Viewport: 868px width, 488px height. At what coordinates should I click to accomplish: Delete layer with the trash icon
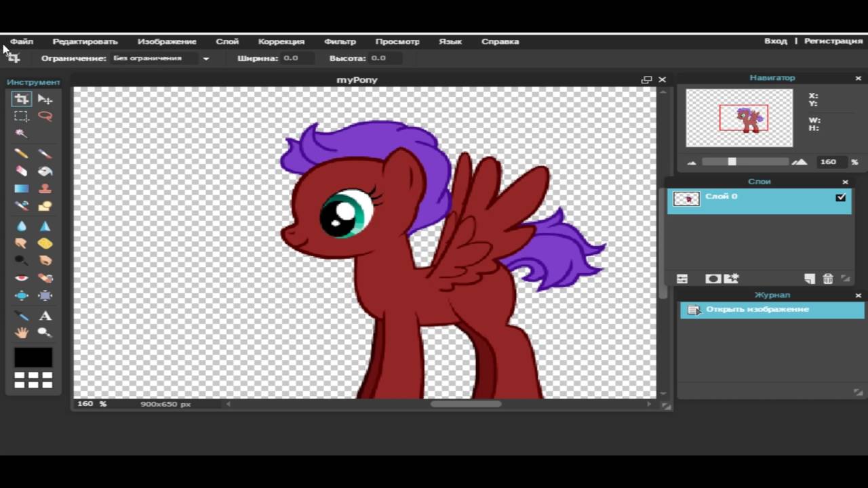pos(828,279)
